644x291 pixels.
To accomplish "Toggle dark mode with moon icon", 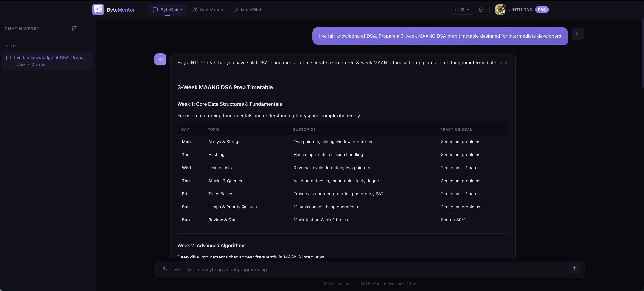I will (x=481, y=10).
